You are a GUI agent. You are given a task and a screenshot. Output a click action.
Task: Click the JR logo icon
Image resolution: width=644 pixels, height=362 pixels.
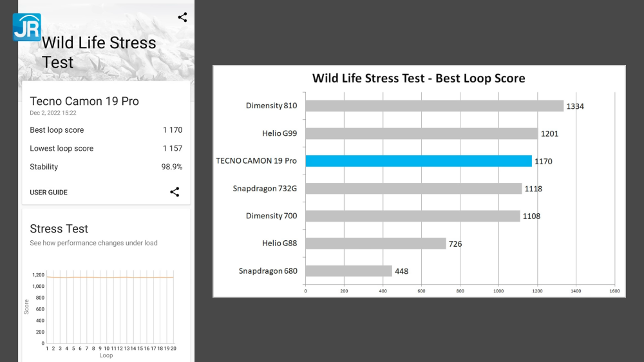pos(26,27)
